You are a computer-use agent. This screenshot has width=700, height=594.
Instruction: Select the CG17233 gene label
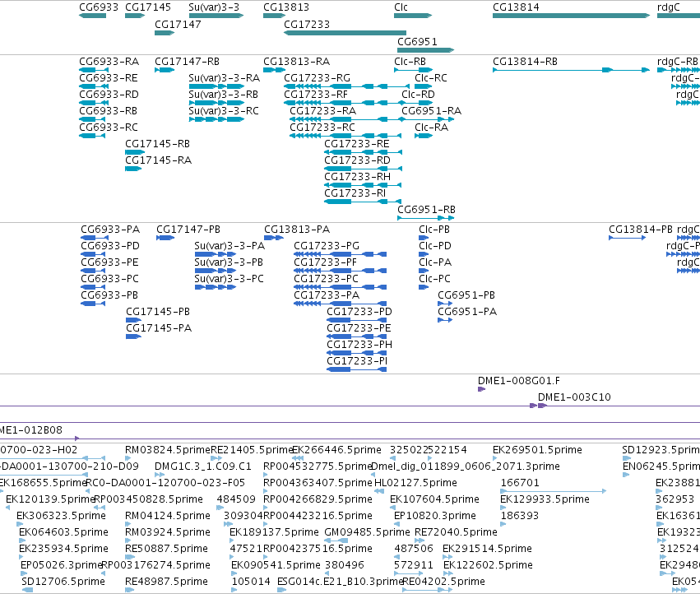(307, 24)
